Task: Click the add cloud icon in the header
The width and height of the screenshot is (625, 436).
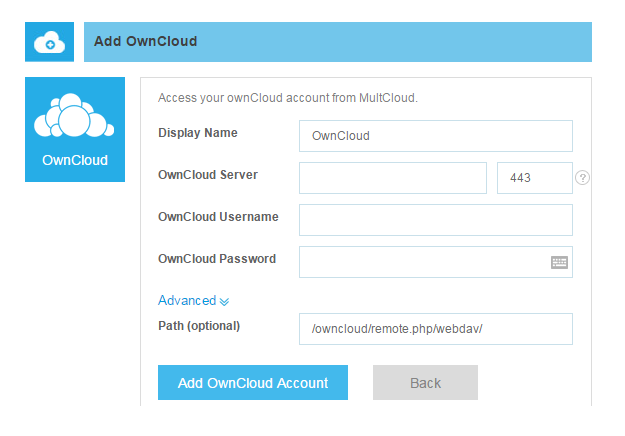Action: pyautogui.click(x=49, y=42)
